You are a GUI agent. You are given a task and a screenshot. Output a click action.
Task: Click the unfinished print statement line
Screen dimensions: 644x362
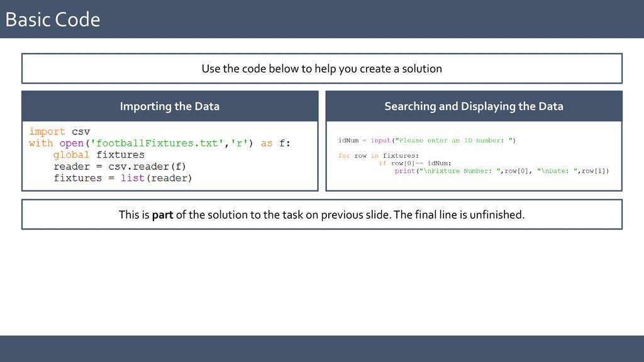(502, 171)
